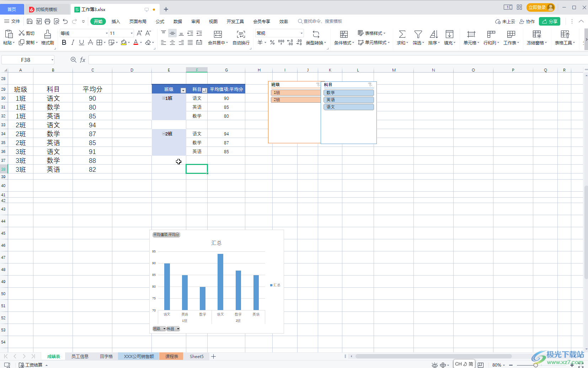Image resolution: width=588 pixels, height=368 pixels.
Task: Click the Paste icon
Action: [9, 34]
